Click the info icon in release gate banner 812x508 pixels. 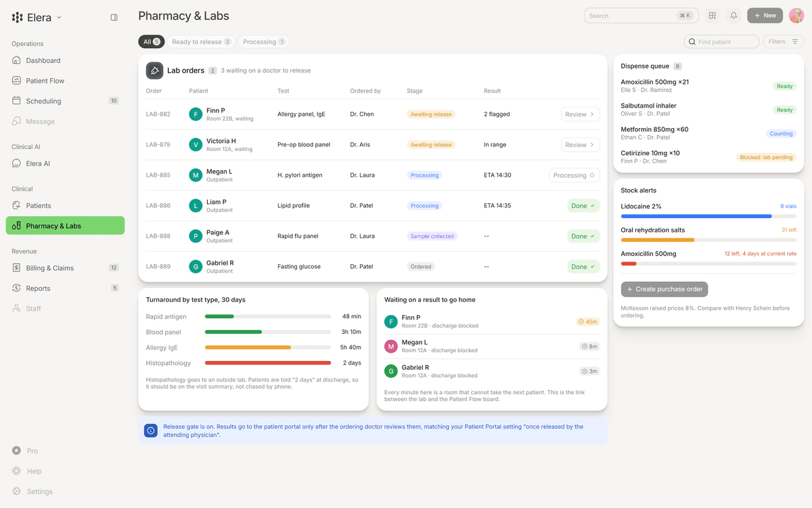151,430
